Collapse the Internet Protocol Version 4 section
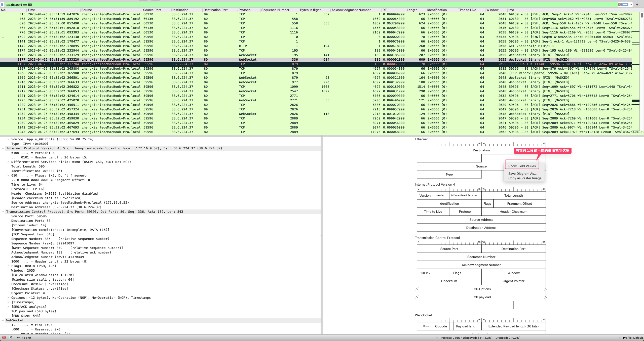The image size is (644, 341). (x=3, y=148)
